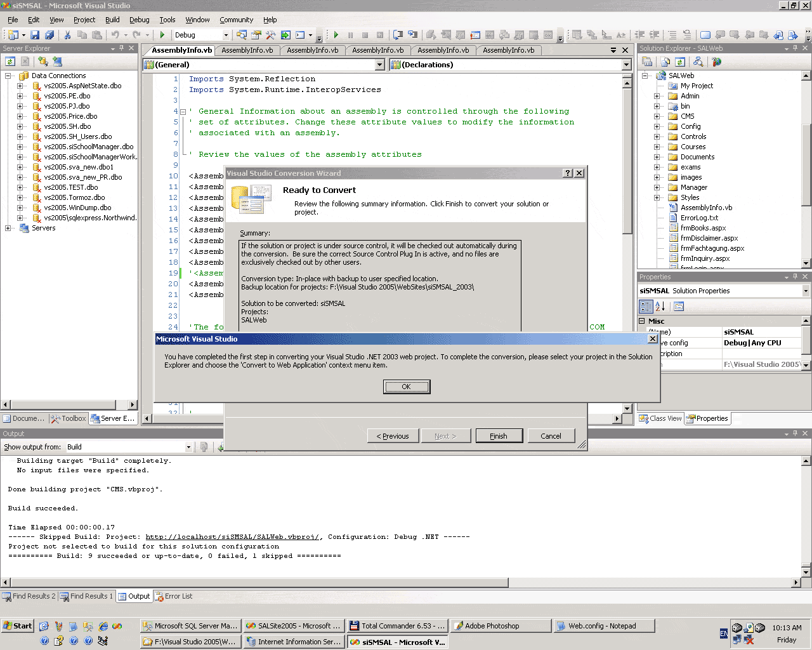The image size is (812, 650).
Task: Click the comment out lines toolbar icon
Action: (x=672, y=35)
